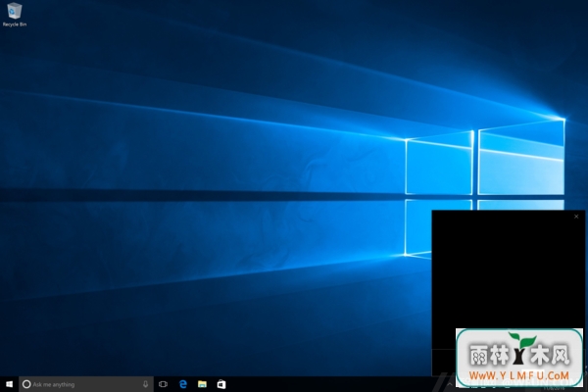
Task: Open Task View from the taskbar
Action: pos(163,384)
